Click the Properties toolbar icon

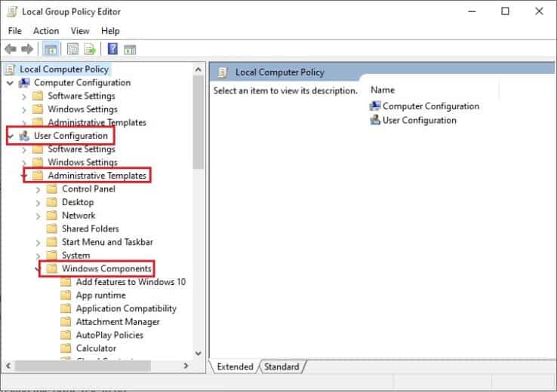73,50
